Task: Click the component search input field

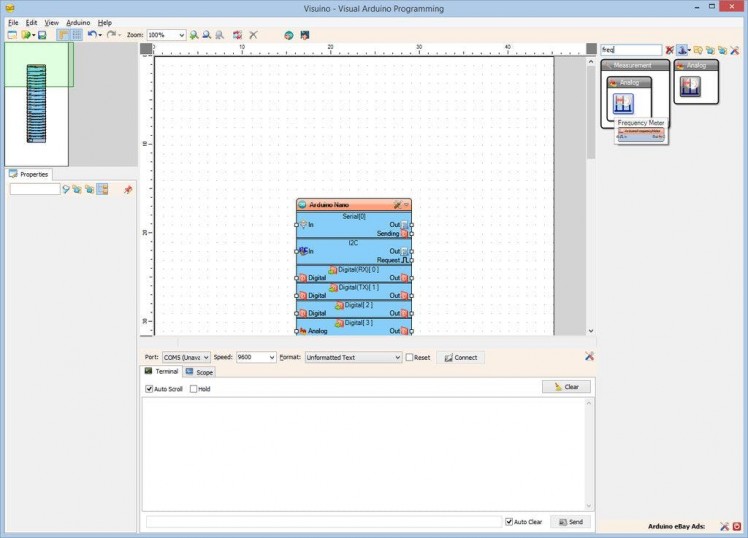Action: point(630,50)
